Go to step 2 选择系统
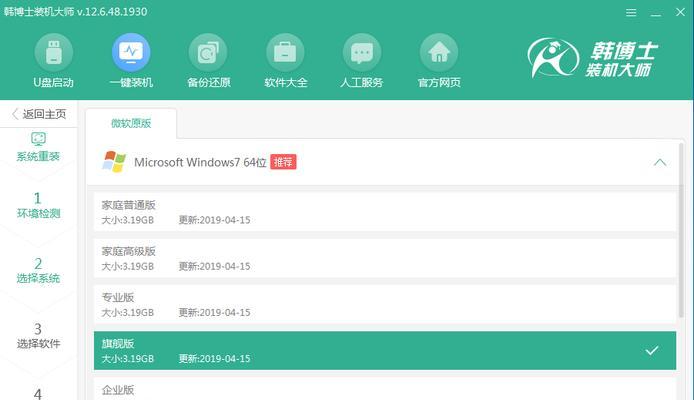694x400 pixels. 39,270
